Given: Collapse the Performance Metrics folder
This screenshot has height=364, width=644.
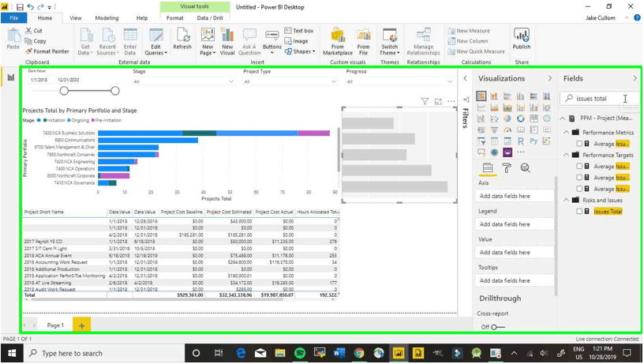Looking at the screenshot, I should pos(567,133).
